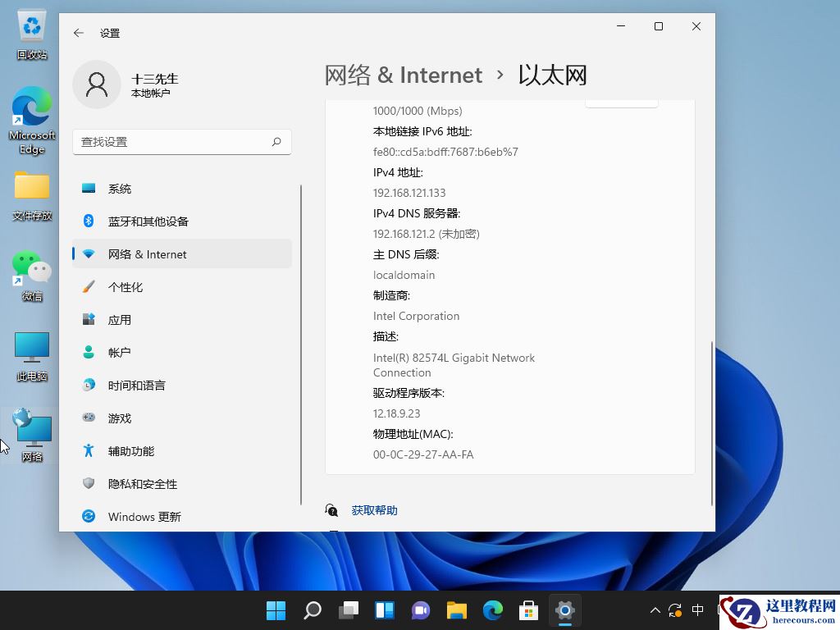Open Windows 更新 settings

click(144, 516)
